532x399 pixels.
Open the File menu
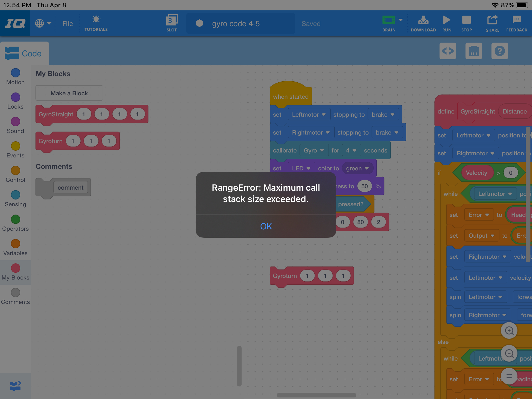(x=68, y=24)
